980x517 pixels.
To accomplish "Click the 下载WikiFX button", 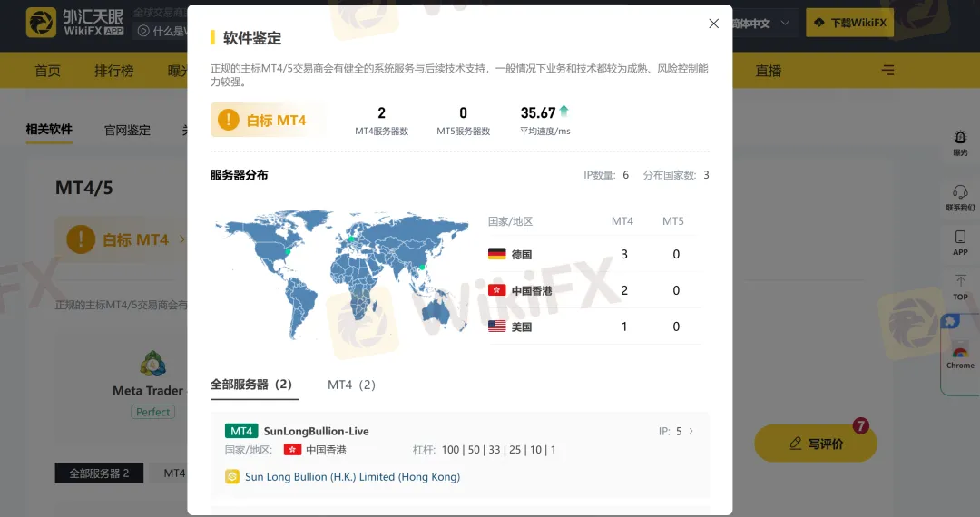I will pos(849,23).
